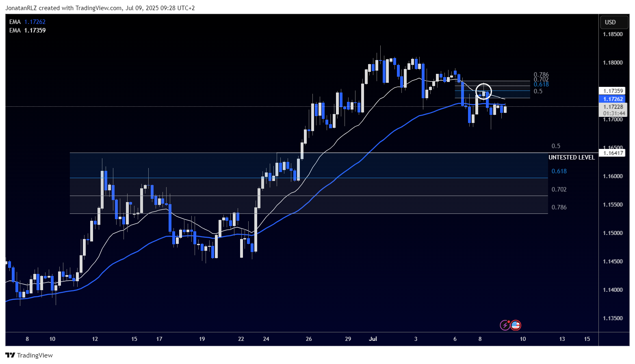Click the blue 1.17262 EMA price tag
The image size is (635, 364).
click(613, 99)
